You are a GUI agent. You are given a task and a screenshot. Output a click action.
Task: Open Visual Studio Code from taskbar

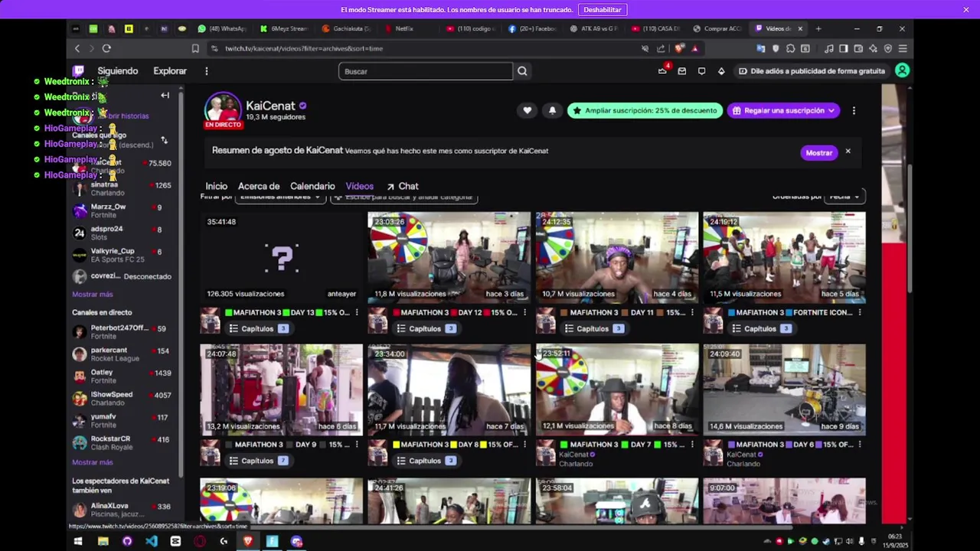tap(152, 541)
